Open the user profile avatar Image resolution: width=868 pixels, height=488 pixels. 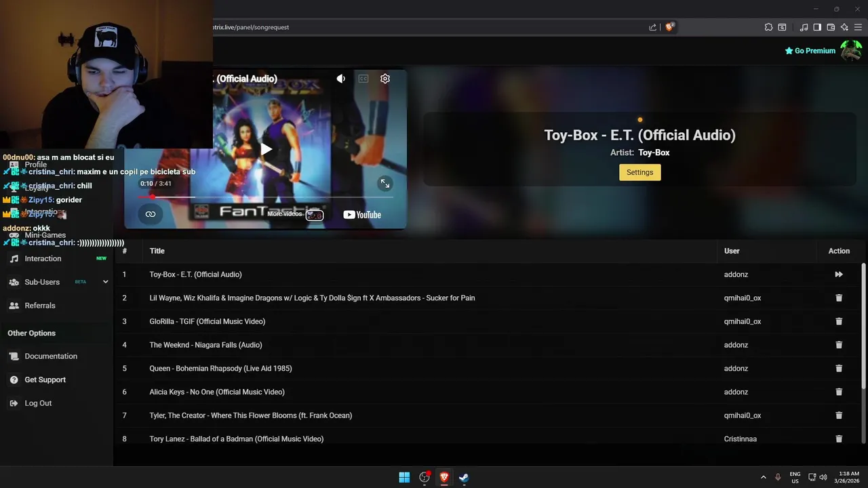(851, 51)
